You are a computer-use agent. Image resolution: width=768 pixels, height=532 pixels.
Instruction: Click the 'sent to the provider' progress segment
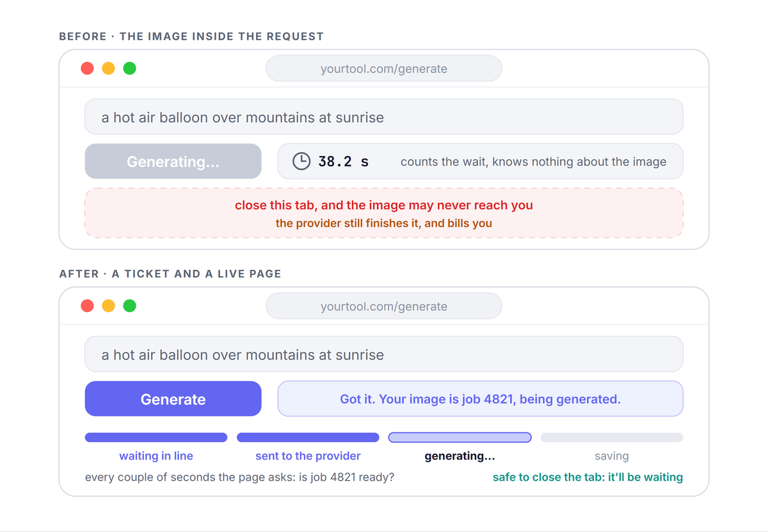pyautogui.click(x=308, y=437)
